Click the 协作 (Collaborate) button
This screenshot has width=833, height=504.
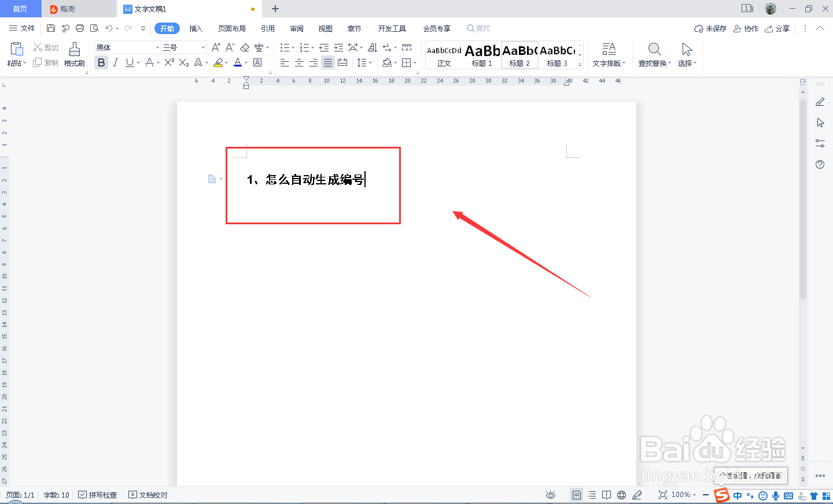click(x=746, y=28)
